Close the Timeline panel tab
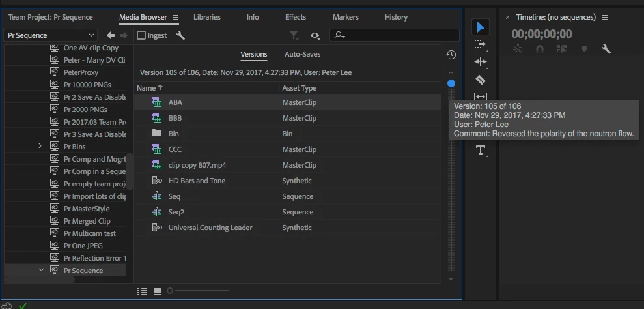 point(507,18)
